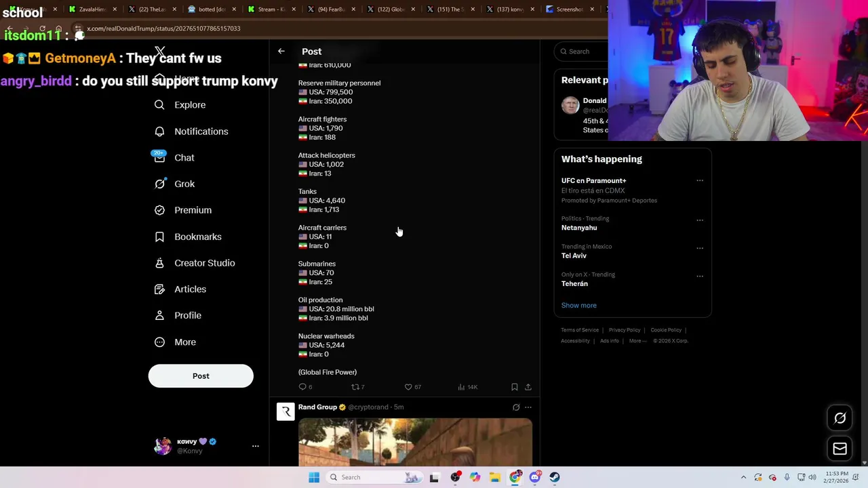This screenshot has height=488, width=868.
Task: Switch to the Stream Kick browser tab
Action: (271, 9)
